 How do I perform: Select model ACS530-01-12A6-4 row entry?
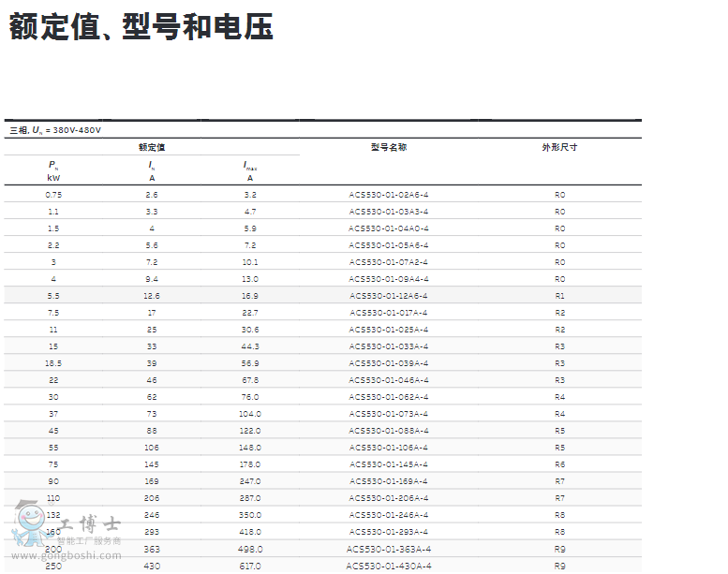[x=388, y=296]
